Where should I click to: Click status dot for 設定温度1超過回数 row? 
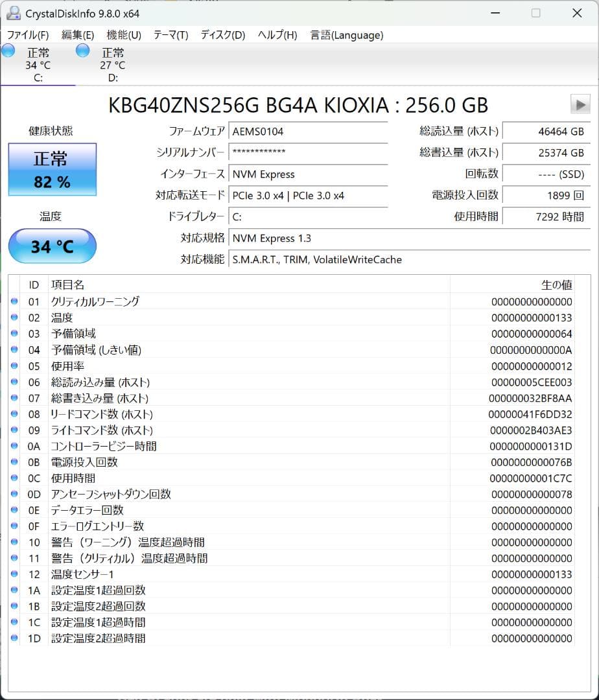[x=14, y=590]
